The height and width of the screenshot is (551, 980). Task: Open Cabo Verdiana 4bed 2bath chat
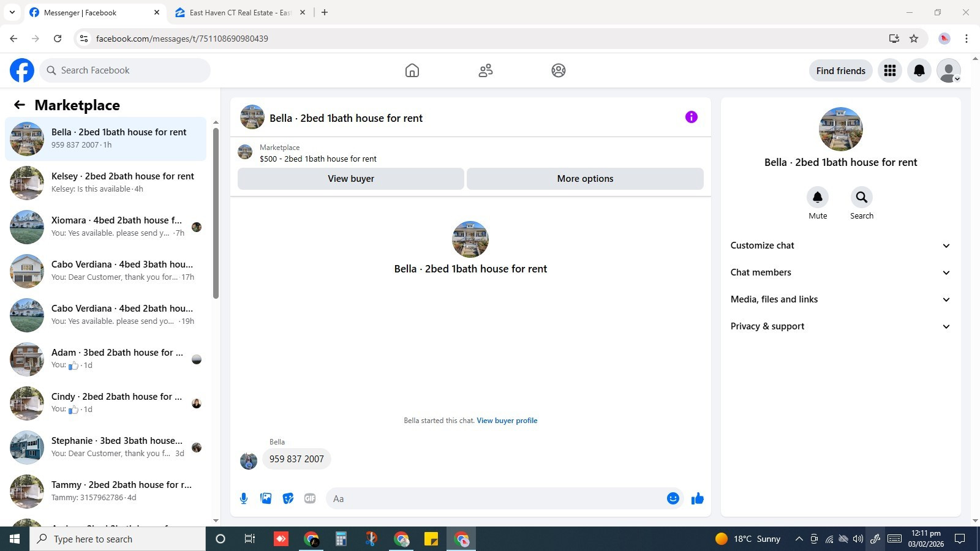[x=105, y=315]
